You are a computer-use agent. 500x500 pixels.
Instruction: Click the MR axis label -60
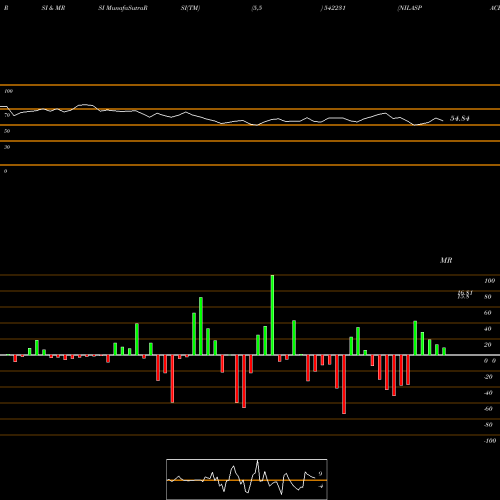488,409
